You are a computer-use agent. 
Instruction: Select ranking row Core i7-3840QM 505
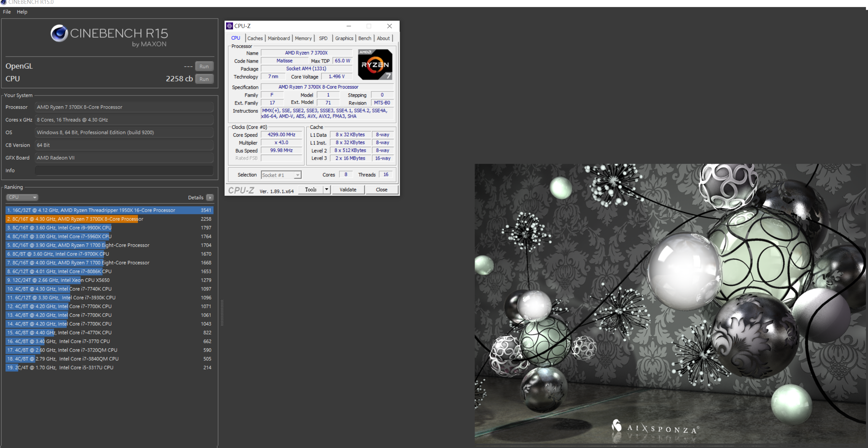click(109, 359)
